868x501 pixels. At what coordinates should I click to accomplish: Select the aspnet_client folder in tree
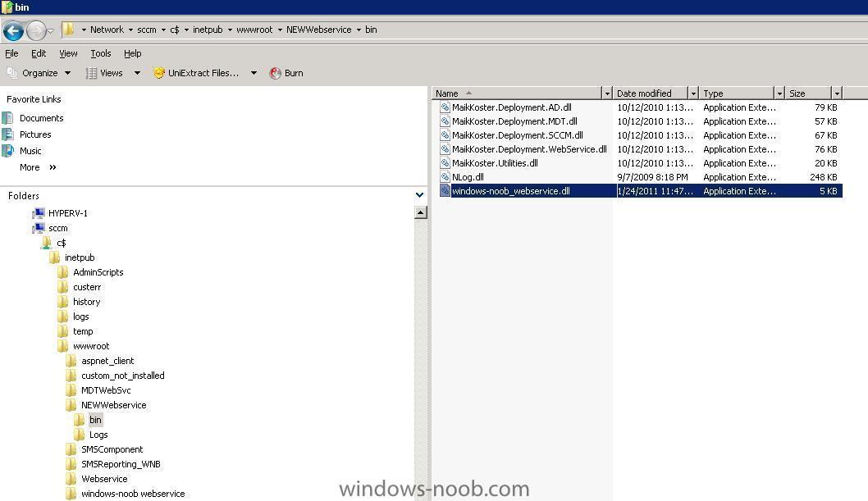click(x=107, y=361)
